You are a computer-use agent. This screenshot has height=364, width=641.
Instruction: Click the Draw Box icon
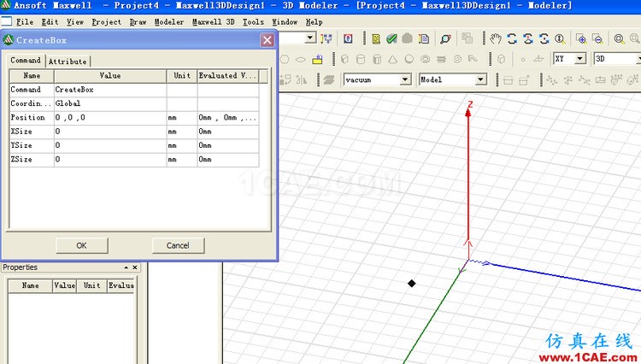tap(344, 59)
